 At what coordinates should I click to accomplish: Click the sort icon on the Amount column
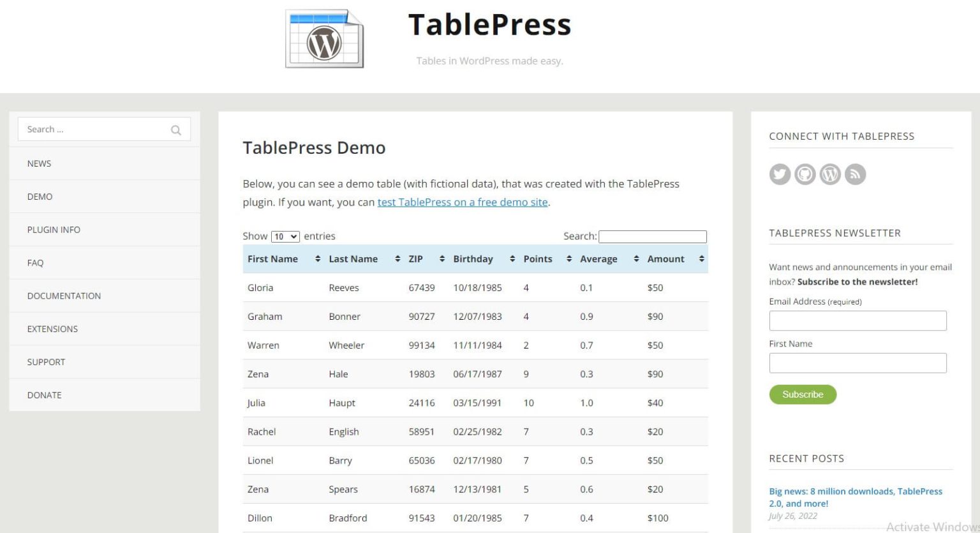tap(701, 259)
